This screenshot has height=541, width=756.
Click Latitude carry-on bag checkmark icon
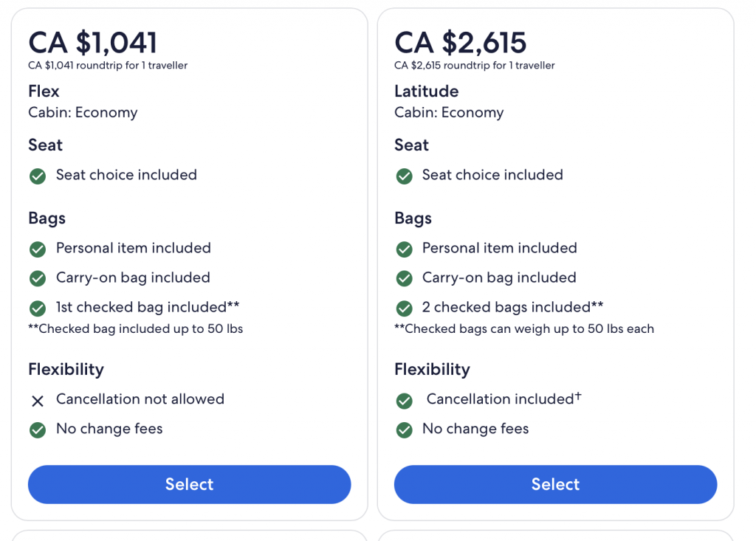coord(404,279)
